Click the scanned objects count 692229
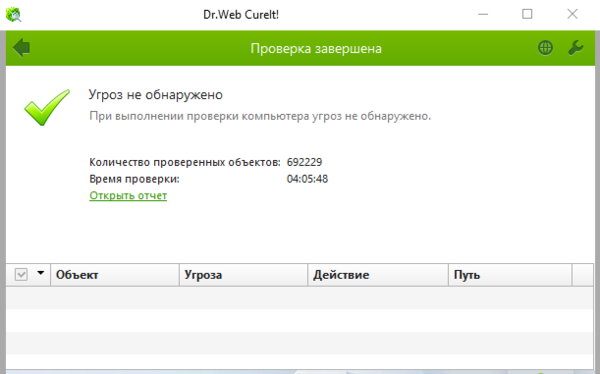This screenshot has height=374, width=600. pos(305,162)
